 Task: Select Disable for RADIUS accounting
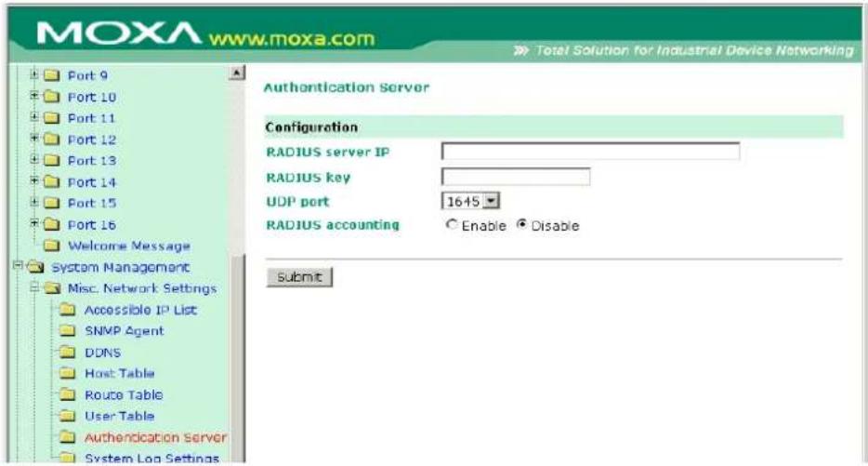[521, 225]
